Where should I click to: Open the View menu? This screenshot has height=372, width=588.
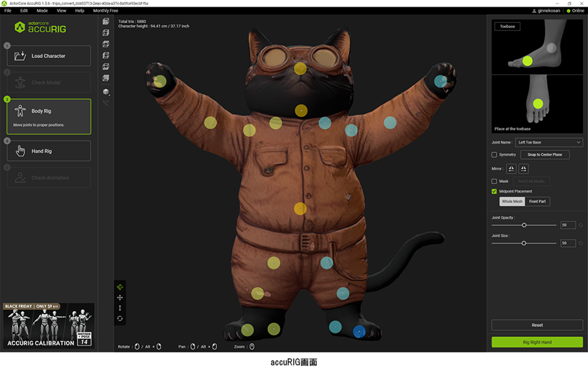(61, 11)
